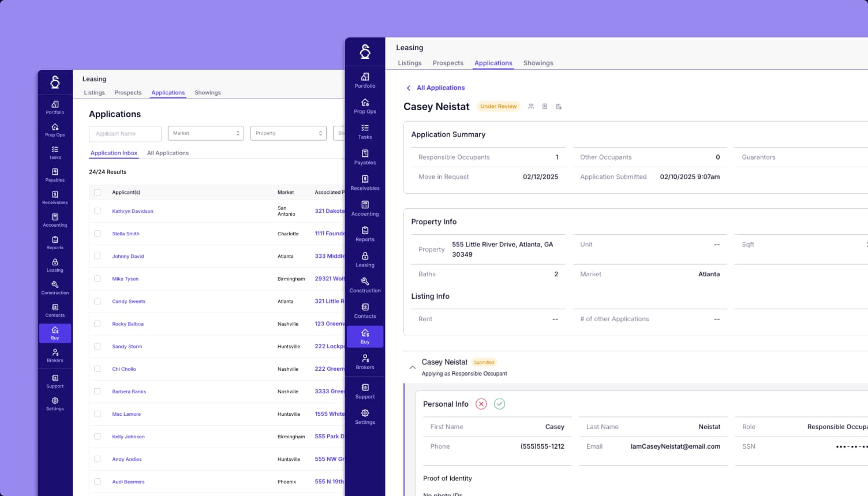Open Brokers from the sidebar
This screenshot has height=496, width=868.
365,362
